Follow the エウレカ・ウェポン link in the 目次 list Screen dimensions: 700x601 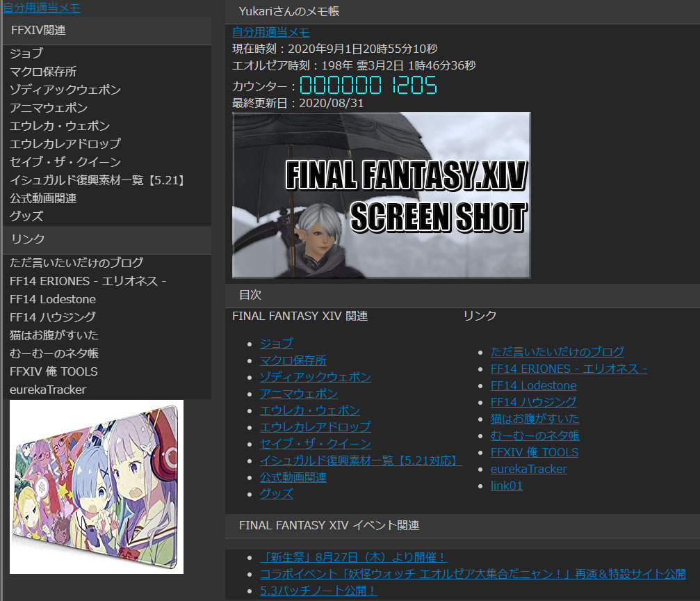(310, 410)
